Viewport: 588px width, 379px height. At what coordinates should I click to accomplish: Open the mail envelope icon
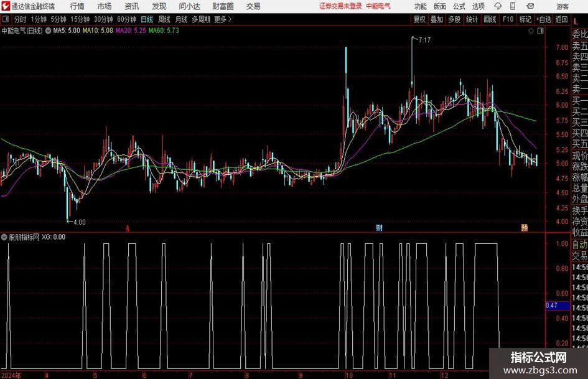coord(530,6)
